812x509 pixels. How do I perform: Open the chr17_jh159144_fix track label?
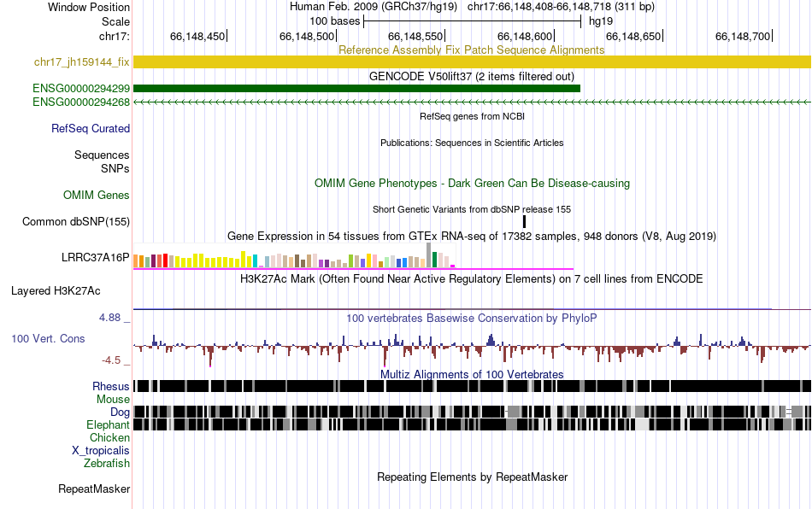(x=82, y=62)
